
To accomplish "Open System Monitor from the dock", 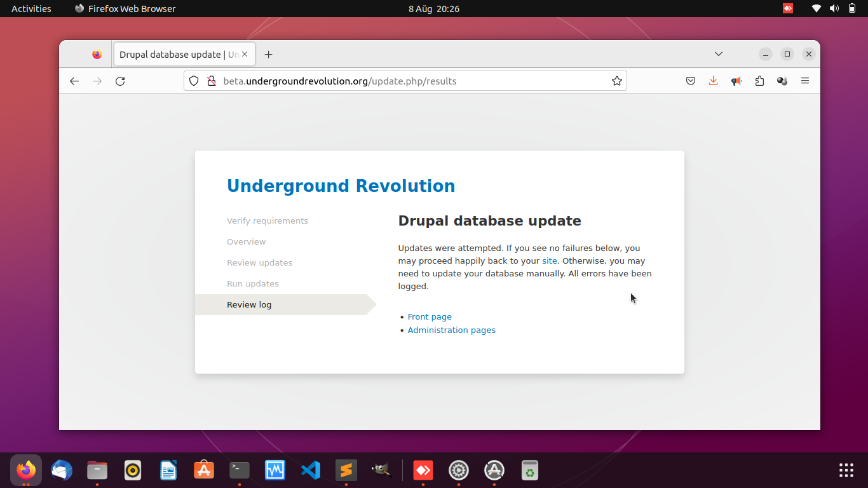I will (275, 470).
